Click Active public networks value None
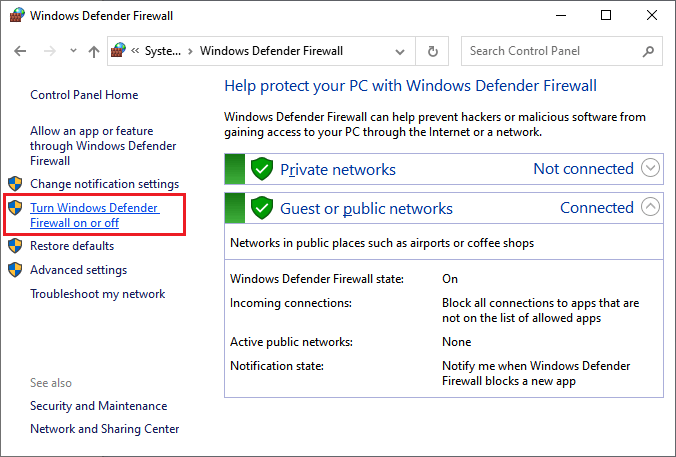Viewport: 676px width, 457px height. coord(457,342)
